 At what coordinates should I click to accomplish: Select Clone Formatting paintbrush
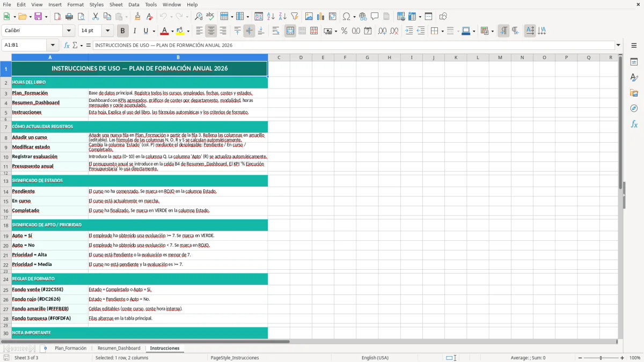(x=138, y=17)
